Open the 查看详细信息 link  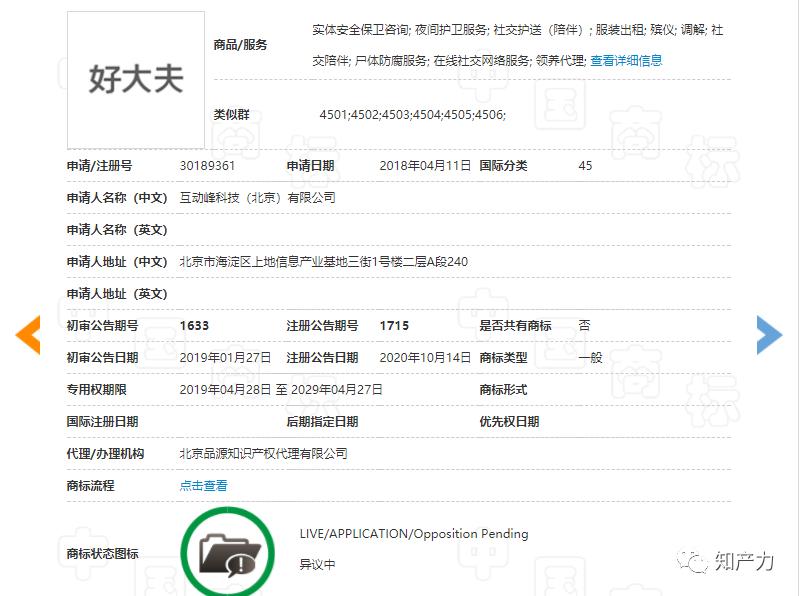(626, 61)
